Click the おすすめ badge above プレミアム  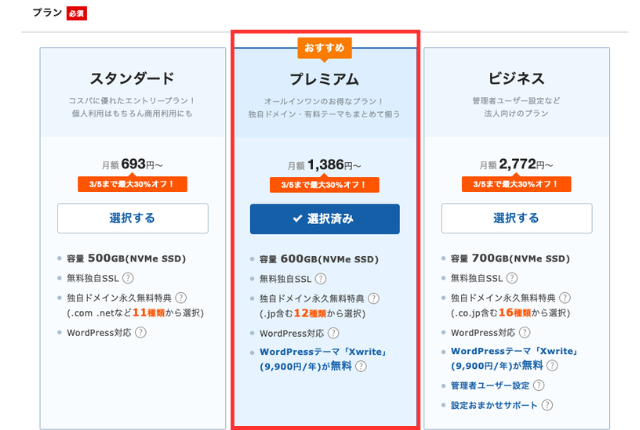tap(324, 47)
